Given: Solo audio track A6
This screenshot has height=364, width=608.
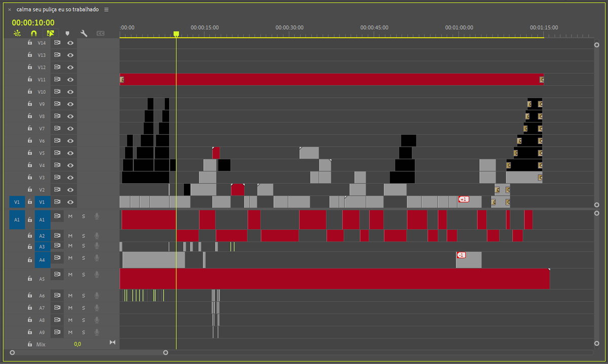Looking at the screenshot, I should tap(84, 295).
